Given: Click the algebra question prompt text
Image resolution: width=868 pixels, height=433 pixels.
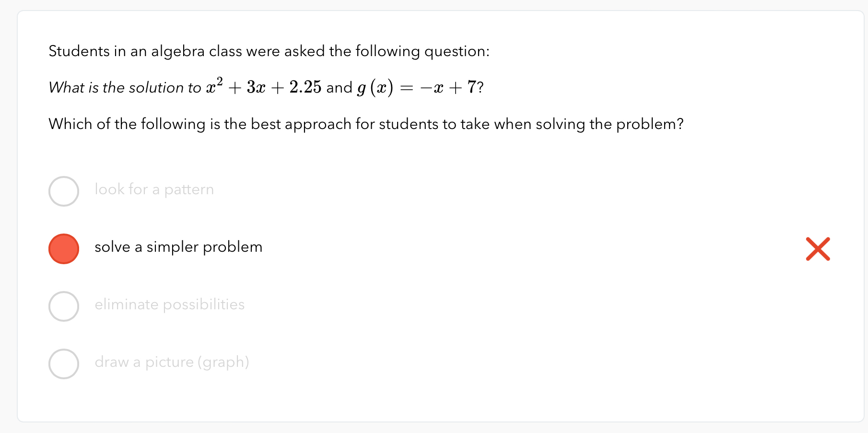Looking at the screenshot, I should [x=269, y=51].
